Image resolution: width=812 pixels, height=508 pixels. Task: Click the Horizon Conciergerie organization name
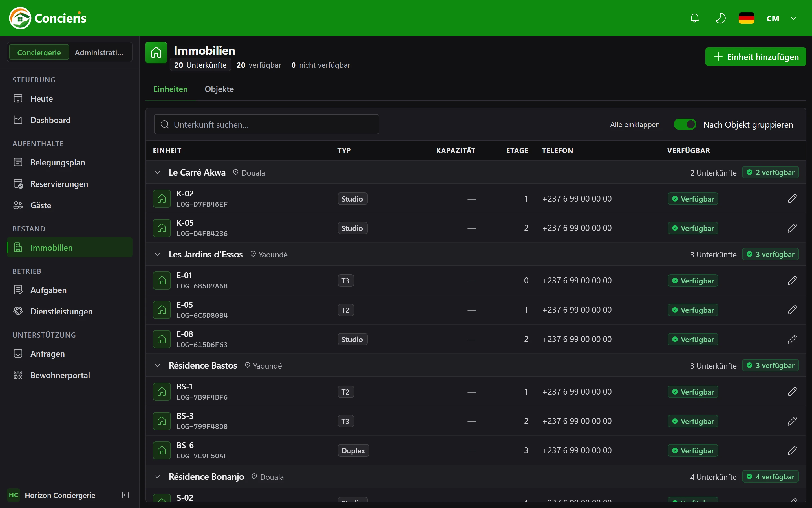(x=60, y=495)
